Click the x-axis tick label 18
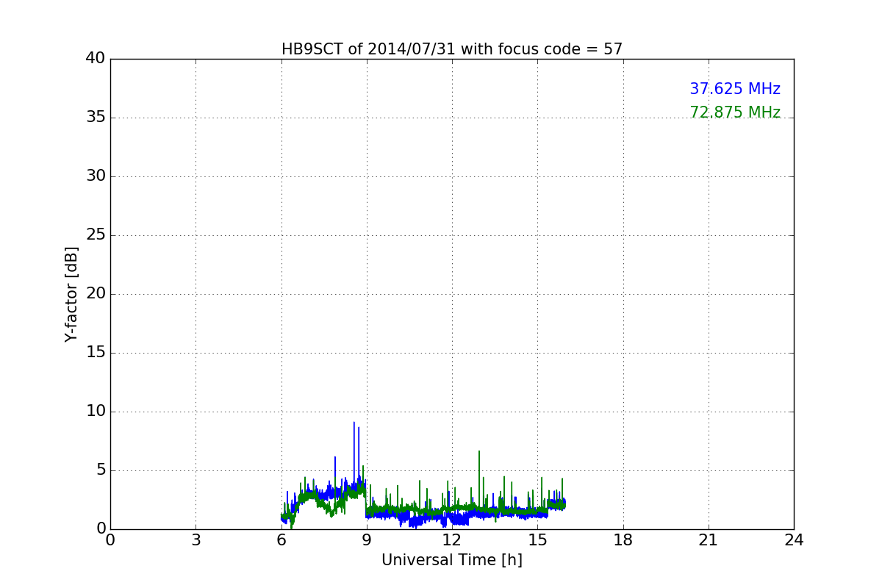The height and width of the screenshot is (588, 882). [x=623, y=540]
